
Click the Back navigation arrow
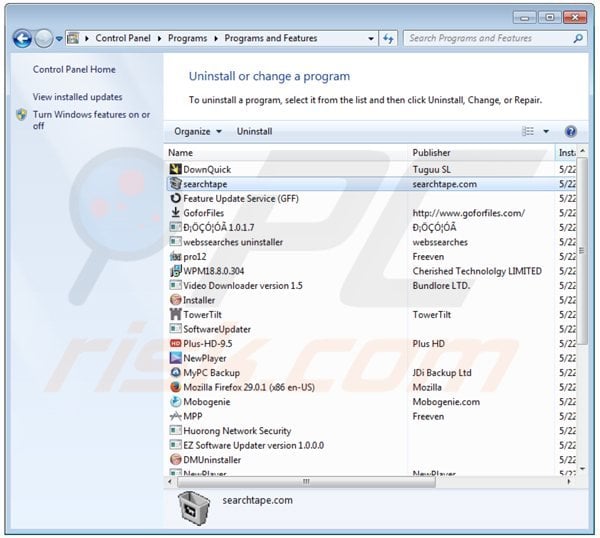pos(22,38)
